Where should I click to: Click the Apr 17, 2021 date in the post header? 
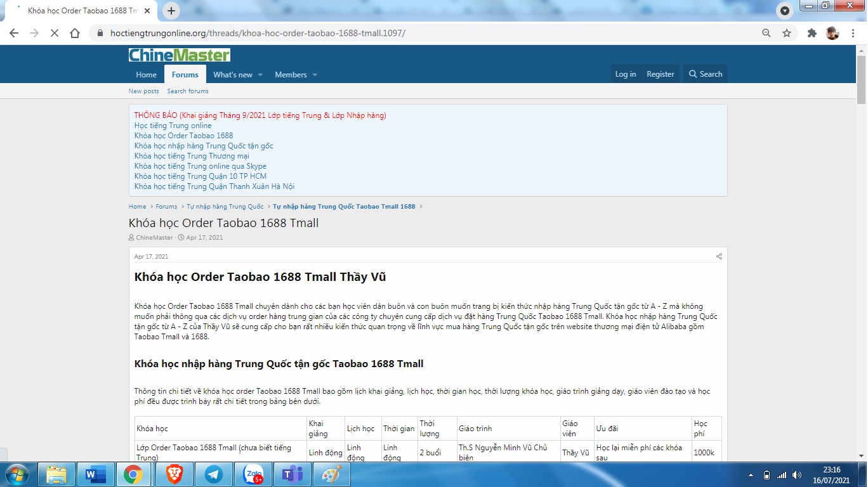point(152,257)
